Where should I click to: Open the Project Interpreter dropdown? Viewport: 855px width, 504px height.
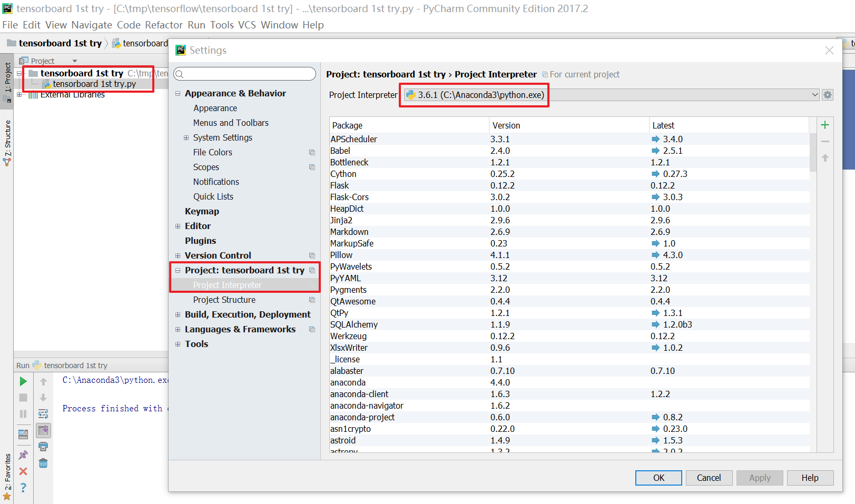click(815, 95)
